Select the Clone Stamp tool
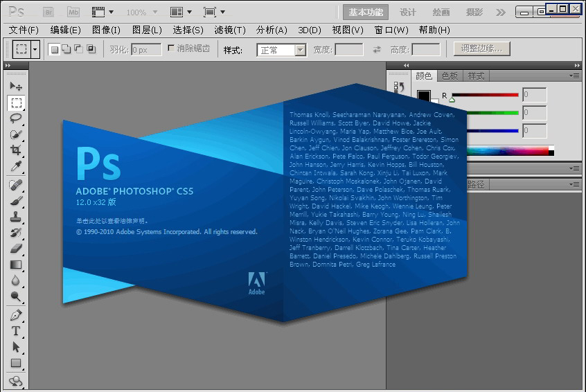Image resolution: width=586 pixels, height=392 pixels. [x=16, y=216]
